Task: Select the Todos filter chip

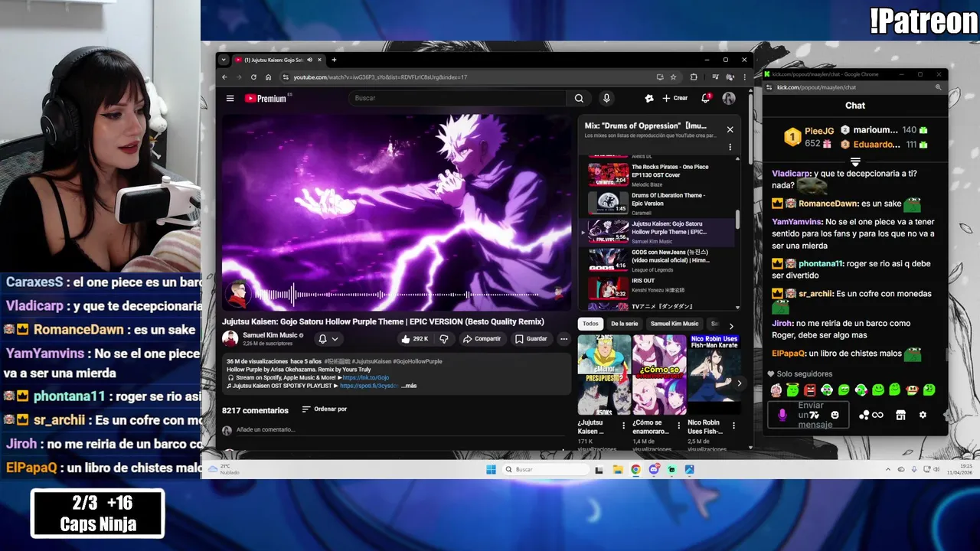Action: [x=590, y=324]
